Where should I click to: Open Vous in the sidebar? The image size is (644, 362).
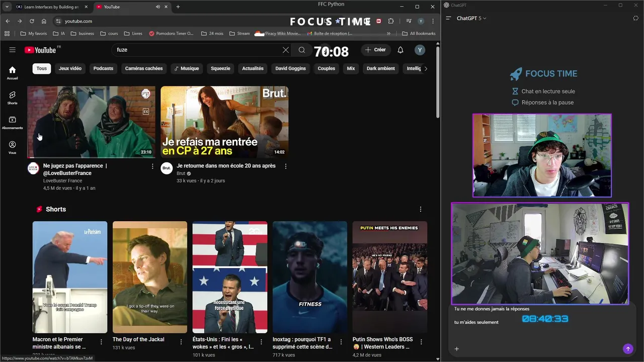point(13,147)
